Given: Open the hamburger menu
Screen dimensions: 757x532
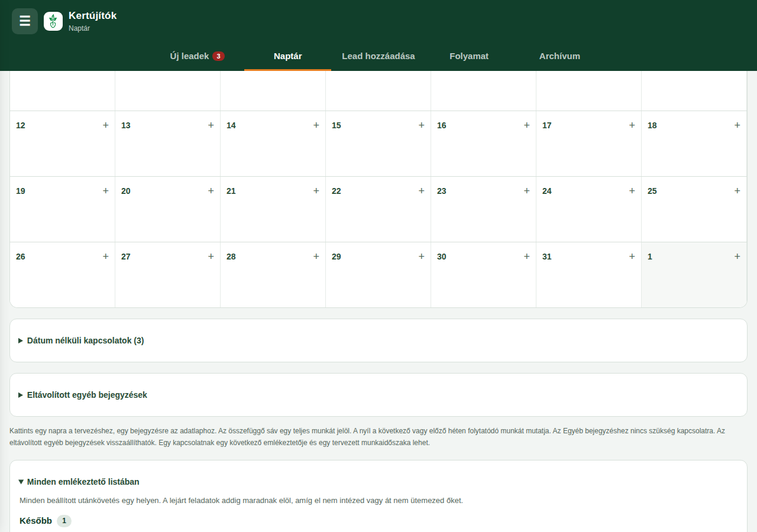Looking at the screenshot, I should [25, 21].
